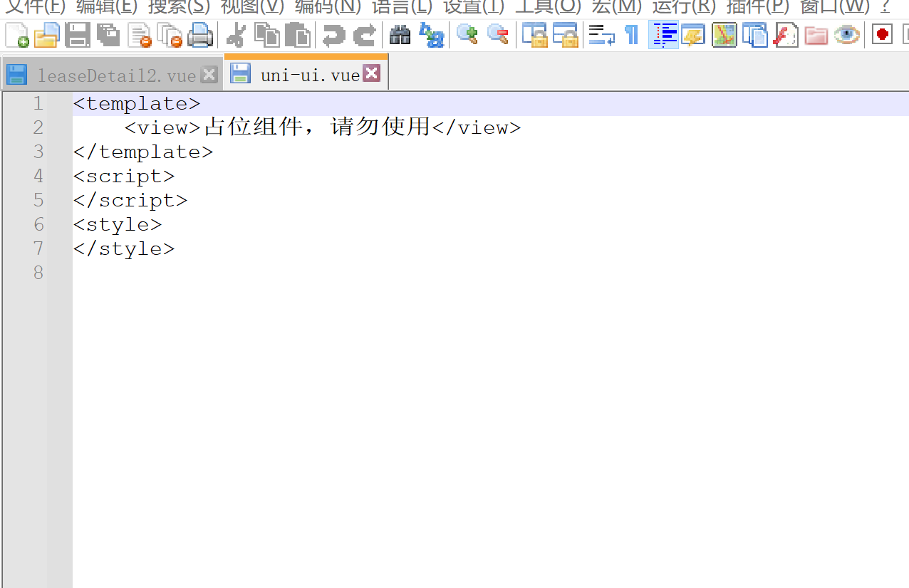Screen dimensions: 909x588
Task: Click line number 8 in the margin
Action: coord(38,273)
